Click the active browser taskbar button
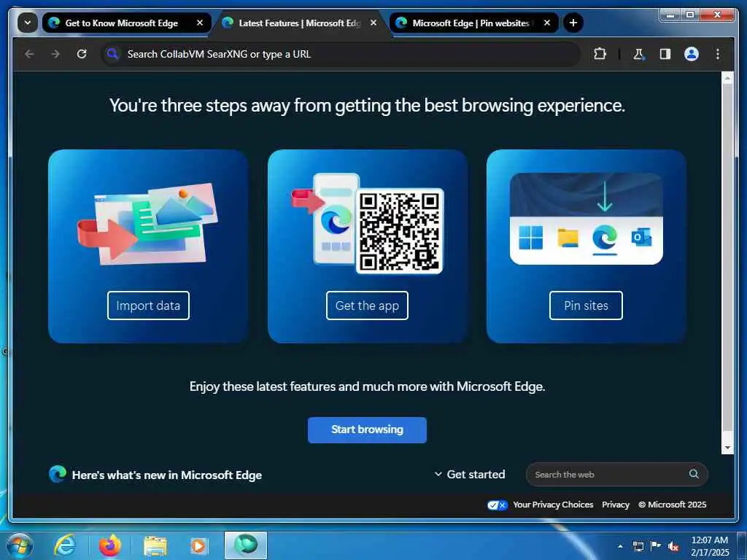The height and width of the screenshot is (560, 747). pos(246,545)
